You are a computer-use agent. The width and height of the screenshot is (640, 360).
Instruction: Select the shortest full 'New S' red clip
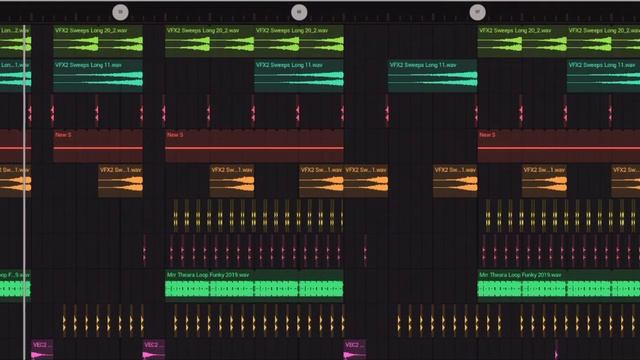(98, 146)
